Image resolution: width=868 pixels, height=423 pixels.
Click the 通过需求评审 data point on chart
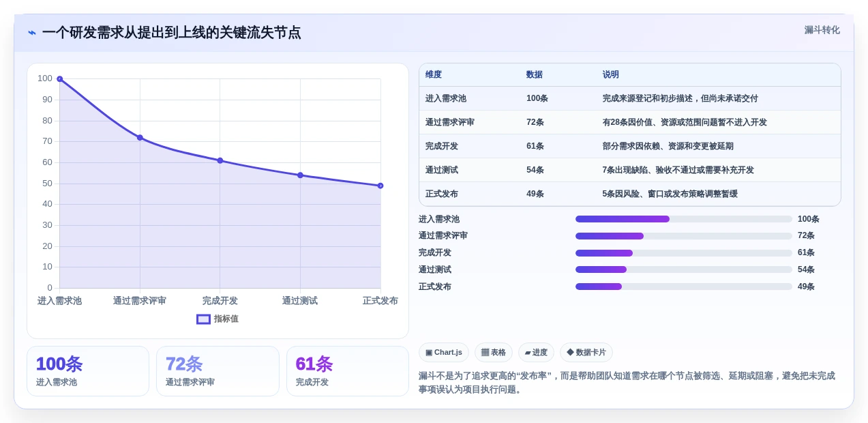click(140, 138)
